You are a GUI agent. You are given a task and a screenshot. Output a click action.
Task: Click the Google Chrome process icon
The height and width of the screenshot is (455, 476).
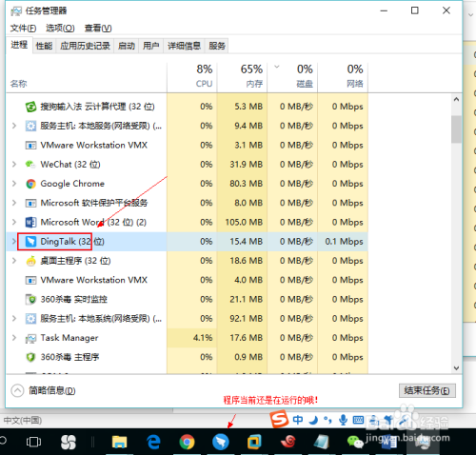(x=30, y=184)
